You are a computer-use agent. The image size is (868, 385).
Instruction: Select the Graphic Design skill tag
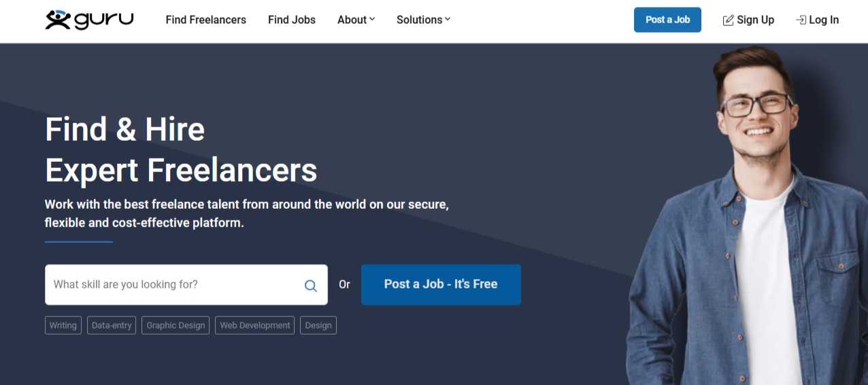[176, 325]
